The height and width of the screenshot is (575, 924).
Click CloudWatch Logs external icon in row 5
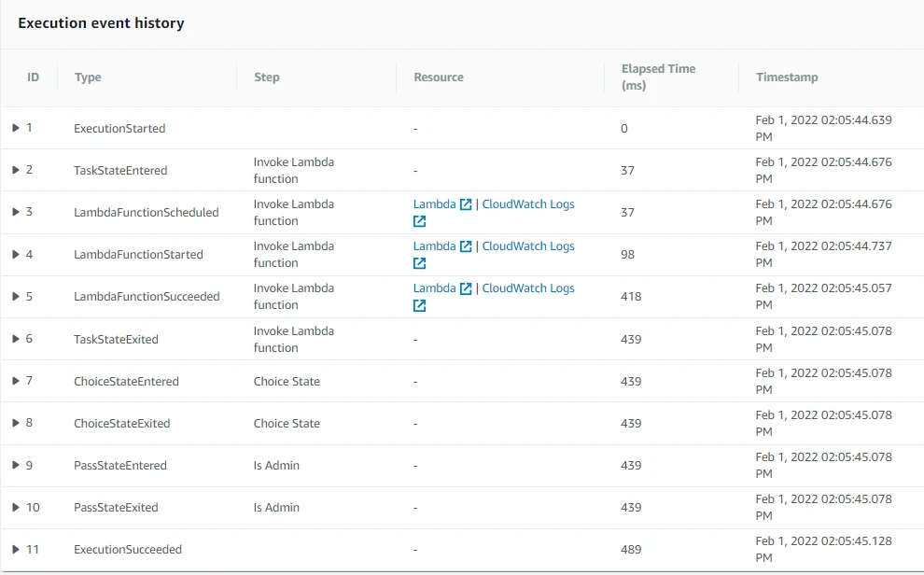pos(420,305)
